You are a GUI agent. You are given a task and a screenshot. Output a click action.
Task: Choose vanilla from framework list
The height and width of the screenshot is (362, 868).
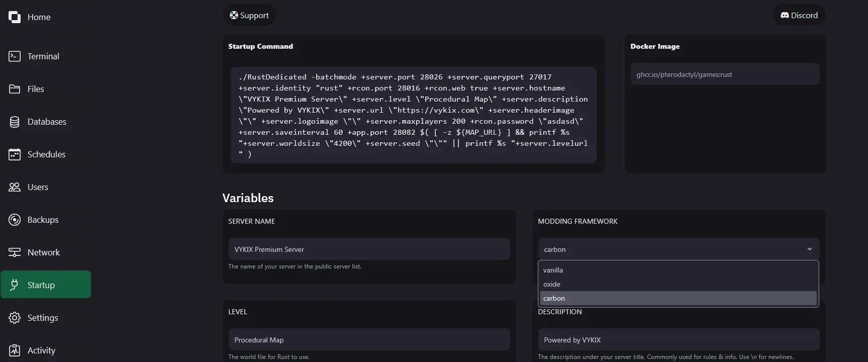coord(679,270)
